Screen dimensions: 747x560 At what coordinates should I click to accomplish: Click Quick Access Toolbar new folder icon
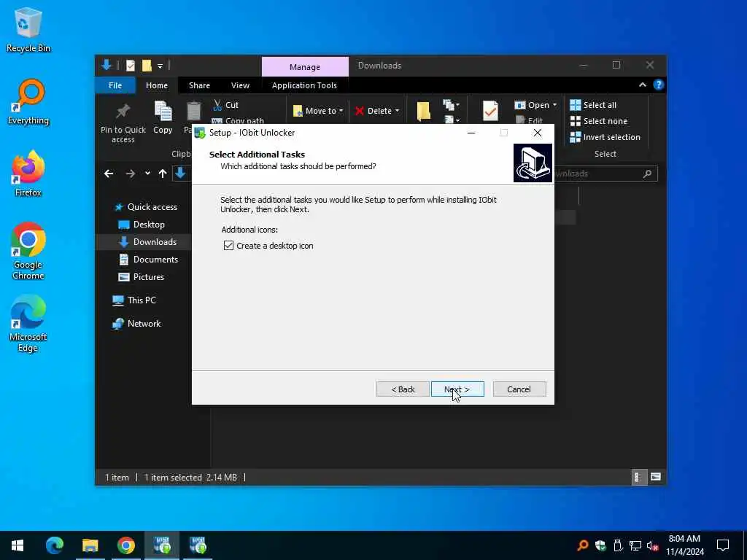tap(147, 66)
